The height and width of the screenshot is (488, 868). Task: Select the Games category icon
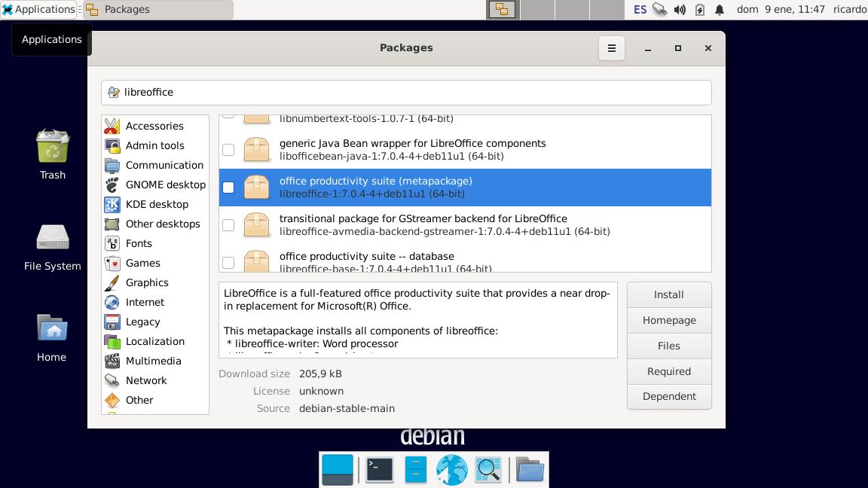pyautogui.click(x=112, y=264)
